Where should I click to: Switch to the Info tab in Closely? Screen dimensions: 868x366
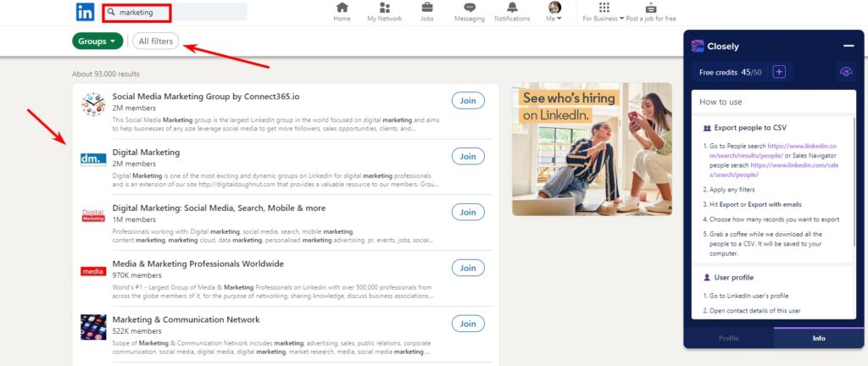(819, 338)
